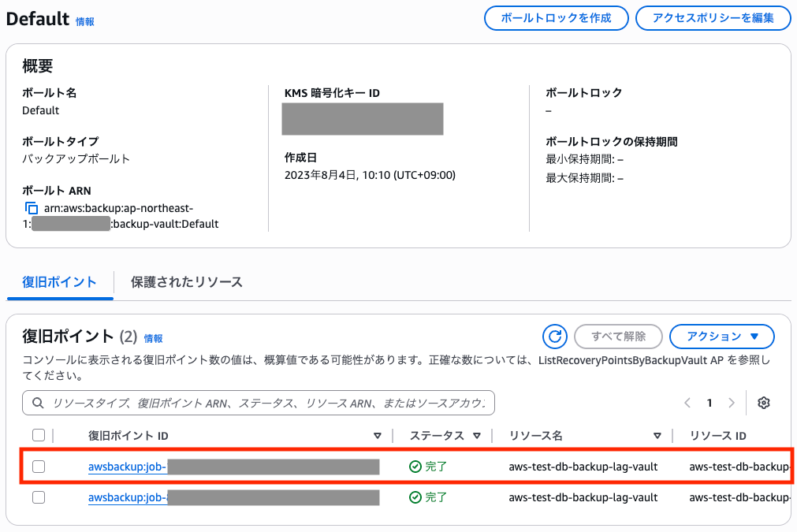Refresh the recovery points list
Screen dimensions: 797x532
[554, 337]
